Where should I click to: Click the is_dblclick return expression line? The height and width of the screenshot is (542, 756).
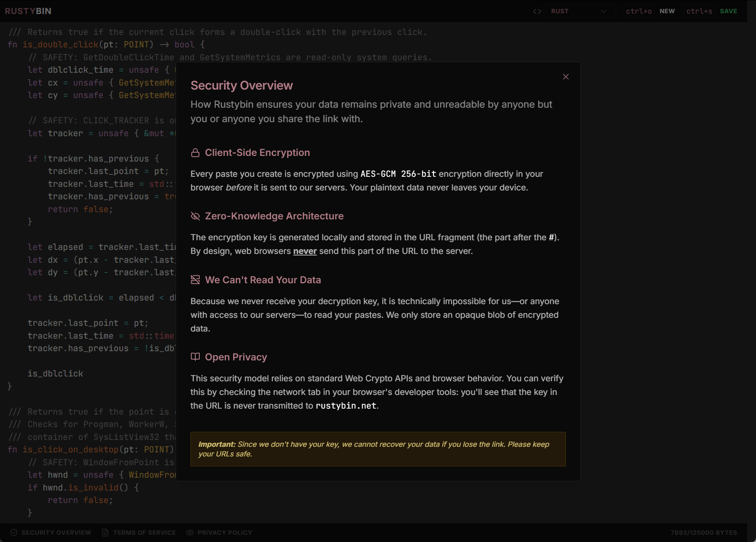click(x=55, y=374)
